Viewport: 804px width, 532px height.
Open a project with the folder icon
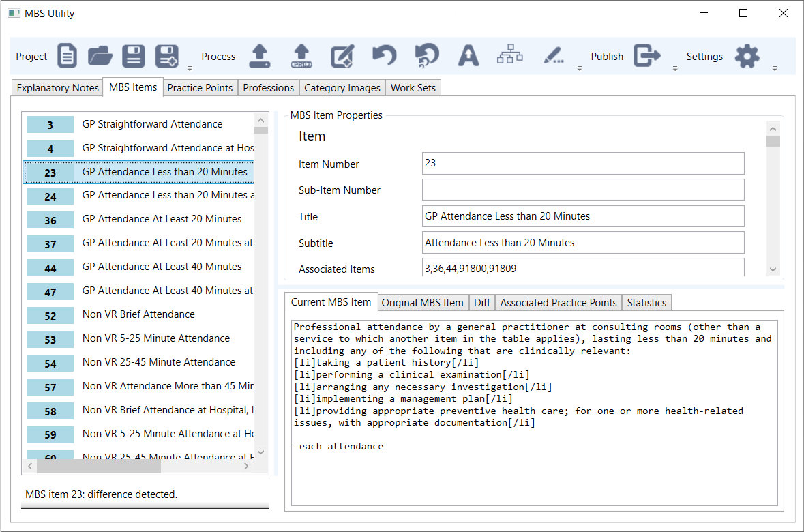[x=100, y=56]
